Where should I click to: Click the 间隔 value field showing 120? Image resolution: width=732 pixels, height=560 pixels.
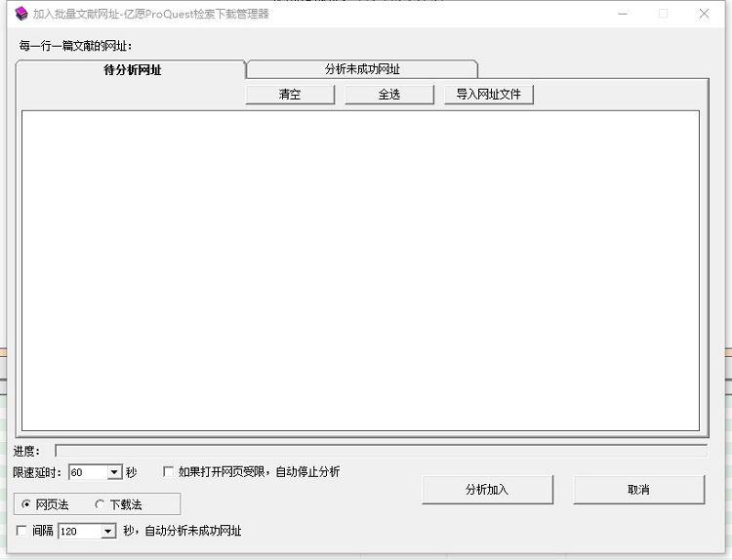[x=79, y=532]
